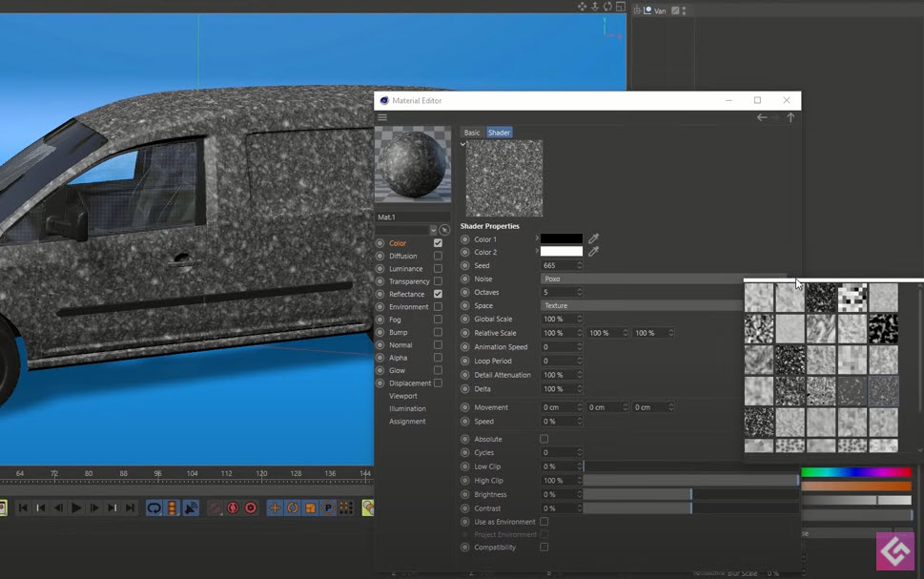The image size is (924, 579).
Task: Click the back navigation arrow in Material Editor
Action: click(x=761, y=116)
